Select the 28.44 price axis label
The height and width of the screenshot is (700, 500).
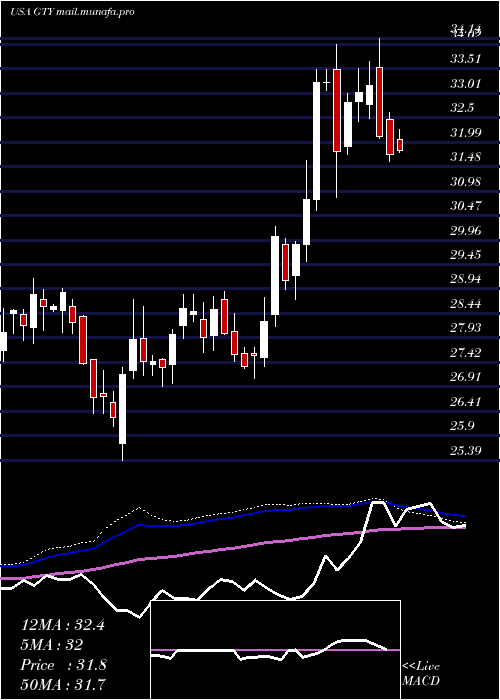coord(466,304)
